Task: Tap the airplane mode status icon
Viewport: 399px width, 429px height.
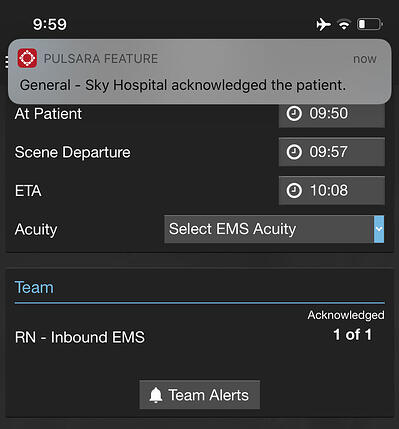Action: click(323, 25)
